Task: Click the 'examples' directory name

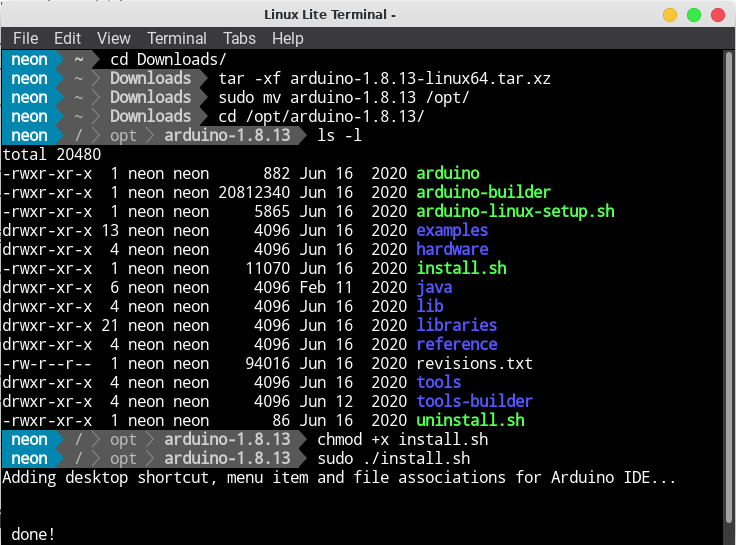Action: (x=452, y=230)
